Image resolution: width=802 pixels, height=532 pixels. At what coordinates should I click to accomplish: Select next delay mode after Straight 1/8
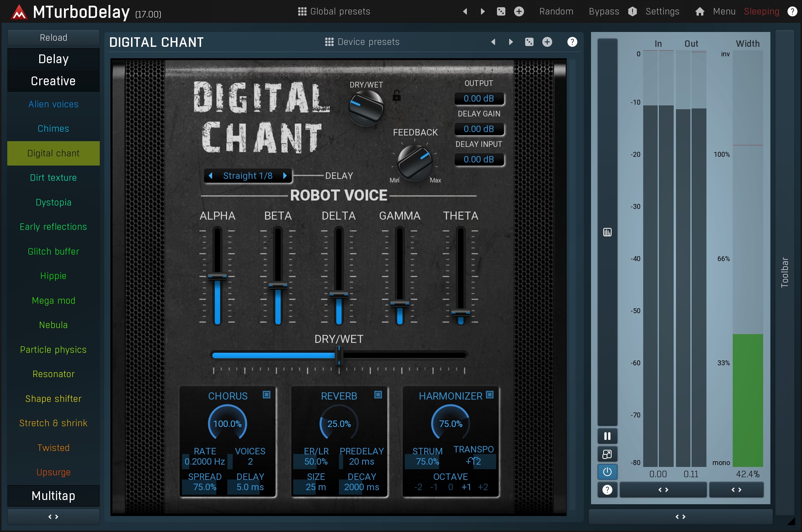(x=285, y=176)
